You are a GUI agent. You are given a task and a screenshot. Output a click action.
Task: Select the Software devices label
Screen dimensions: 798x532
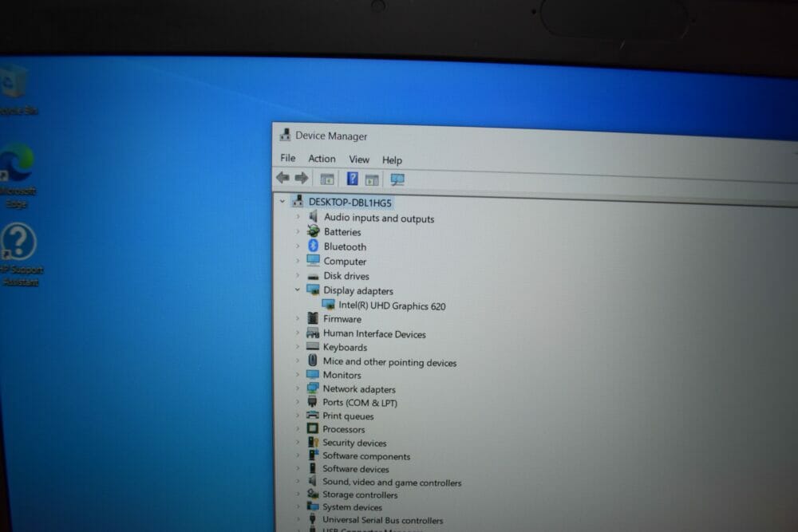pos(355,469)
